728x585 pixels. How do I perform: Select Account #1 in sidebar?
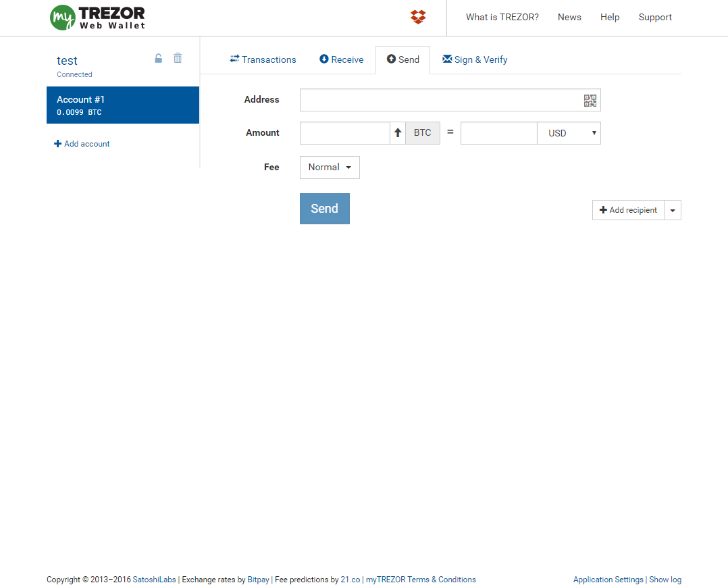tap(123, 105)
